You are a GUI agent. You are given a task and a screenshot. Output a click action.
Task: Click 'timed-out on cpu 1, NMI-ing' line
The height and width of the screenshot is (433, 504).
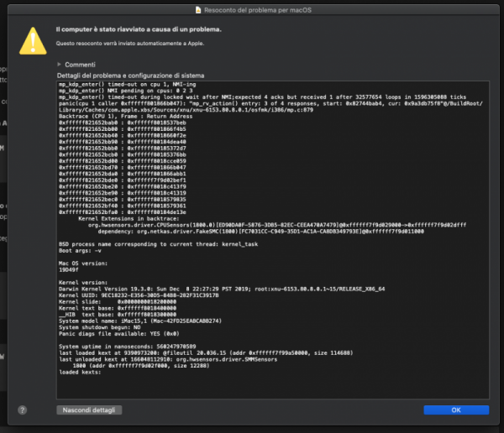pyautogui.click(x=128, y=84)
